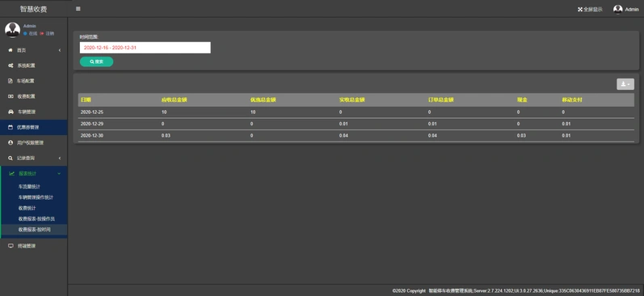This screenshot has width=644, height=296.
Task: Click the green 搜索 search button
Action: click(96, 61)
